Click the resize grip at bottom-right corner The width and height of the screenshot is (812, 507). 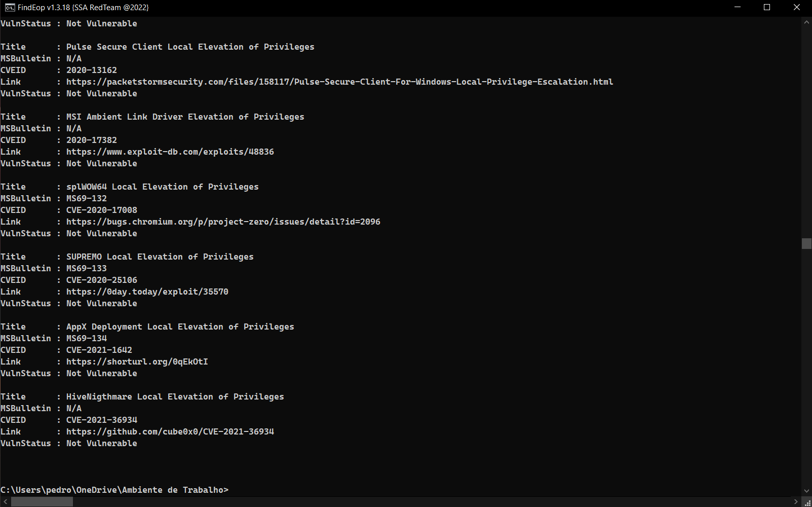[x=808, y=503]
